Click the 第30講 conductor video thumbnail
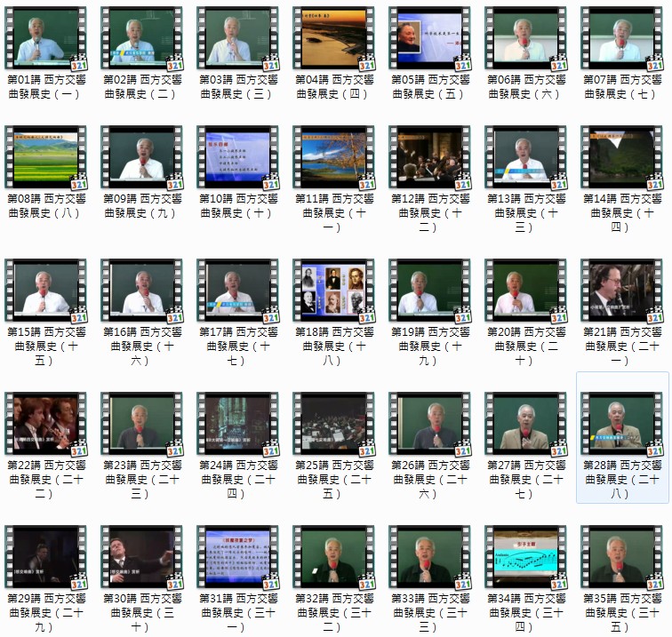Image resolution: width=672 pixels, height=637 pixels. [141, 557]
